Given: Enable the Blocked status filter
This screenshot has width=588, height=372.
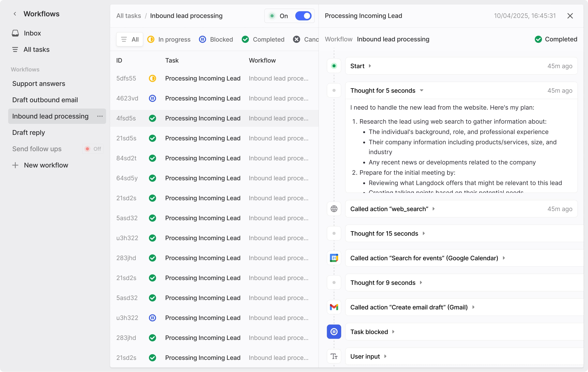Looking at the screenshot, I should pos(216,39).
